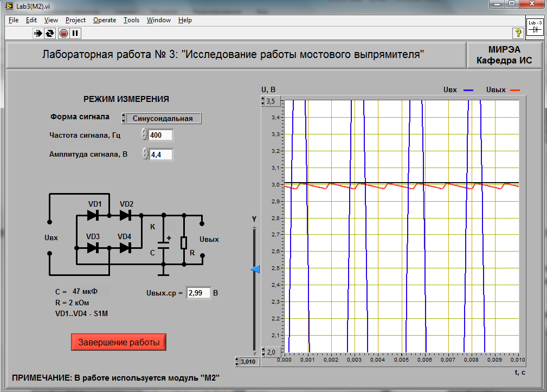Minimize the Lab3(M2).vi window
Image resolution: width=547 pixels, height=392 pixels.
tap(498, 4)
